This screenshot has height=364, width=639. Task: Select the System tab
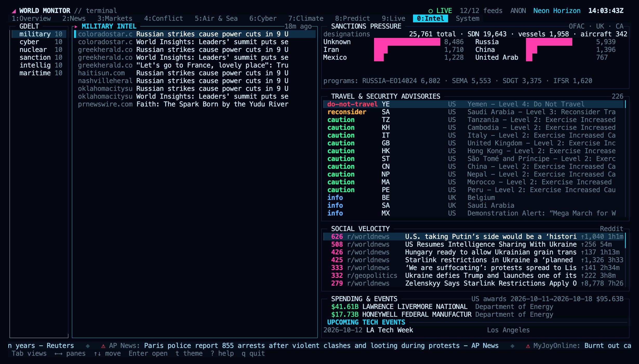coord(468,18)
